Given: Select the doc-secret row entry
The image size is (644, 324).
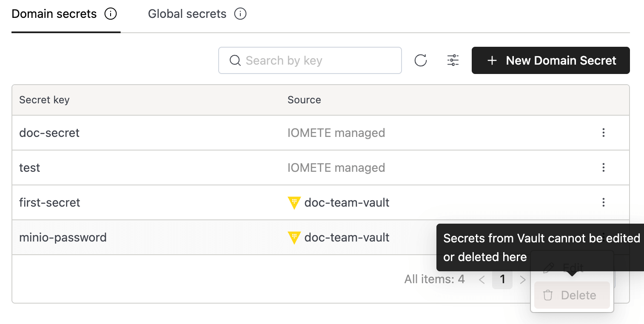Looking at the screenshot, I should point(49,132).
